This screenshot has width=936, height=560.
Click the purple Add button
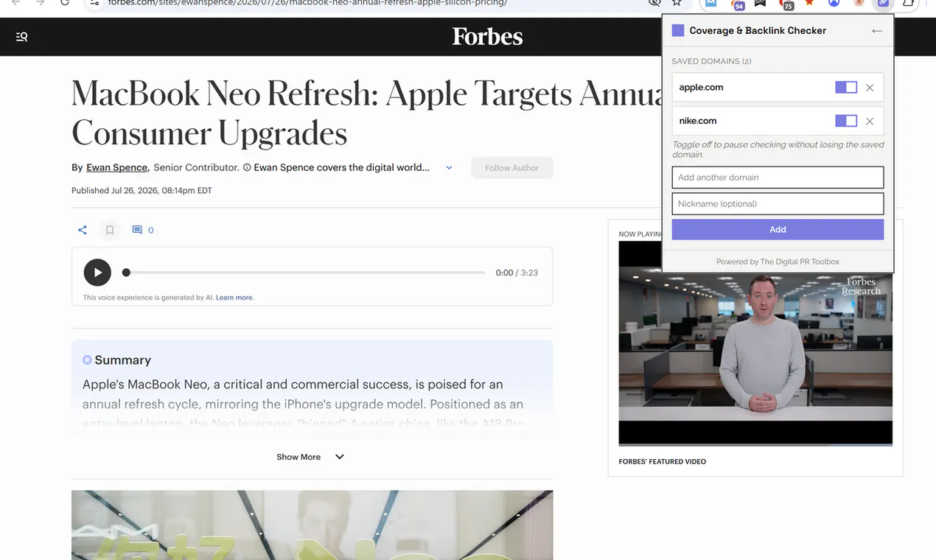pyautogui.click(x=778, y=229)
